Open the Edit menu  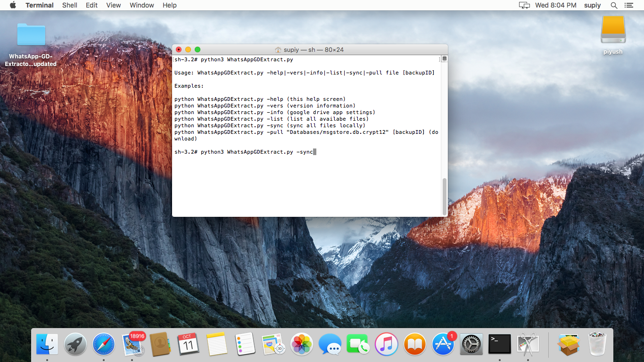[92, 5]
